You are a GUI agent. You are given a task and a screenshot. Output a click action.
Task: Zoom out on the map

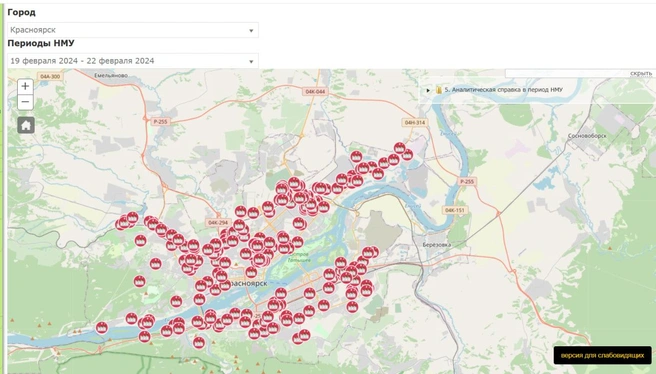click(x=25, y=102)
